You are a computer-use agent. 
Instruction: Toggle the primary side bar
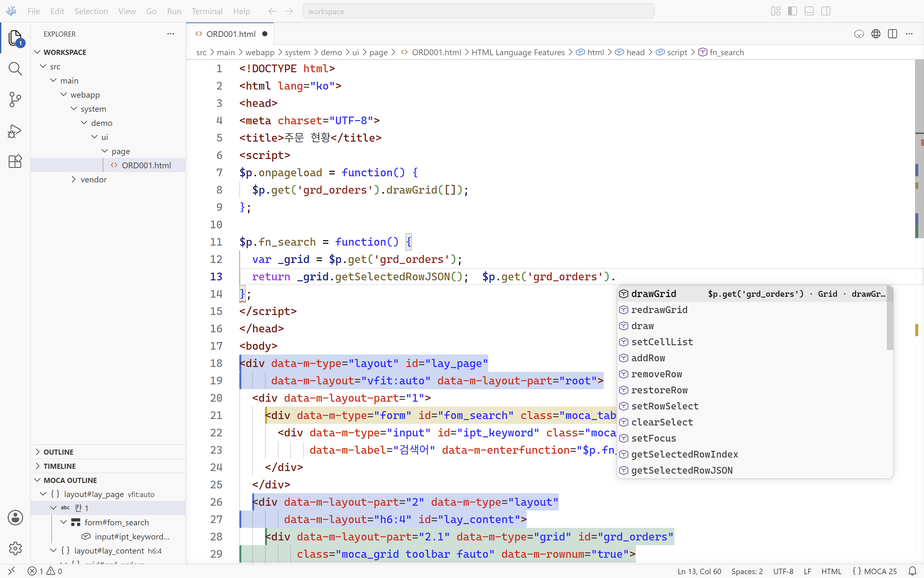pyautogui.click(x=792, y=11)
